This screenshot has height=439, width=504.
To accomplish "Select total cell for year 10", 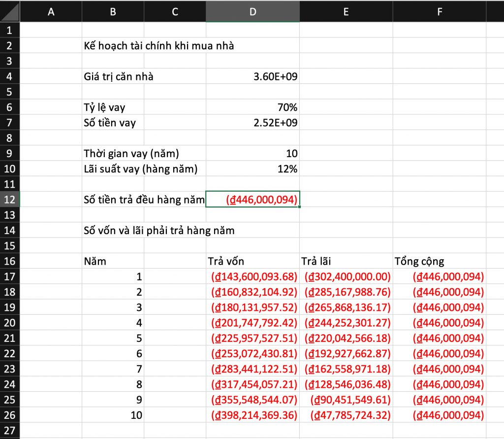I will pyautogui.click(x=440, y=415).
